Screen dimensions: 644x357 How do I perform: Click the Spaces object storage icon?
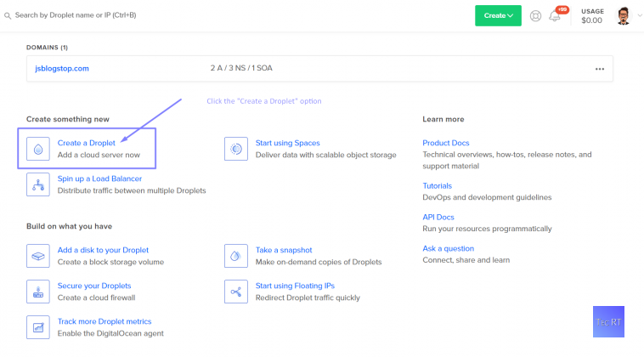click(x=236, y=149)
